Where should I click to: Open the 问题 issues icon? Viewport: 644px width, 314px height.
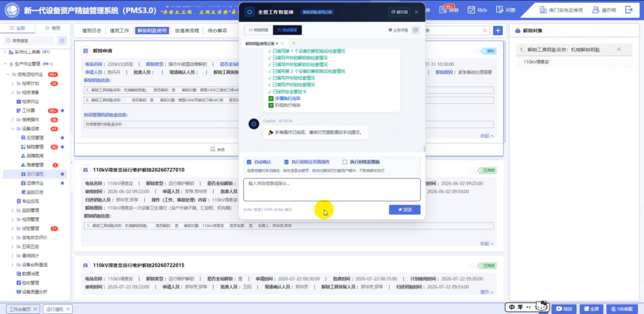500,10
